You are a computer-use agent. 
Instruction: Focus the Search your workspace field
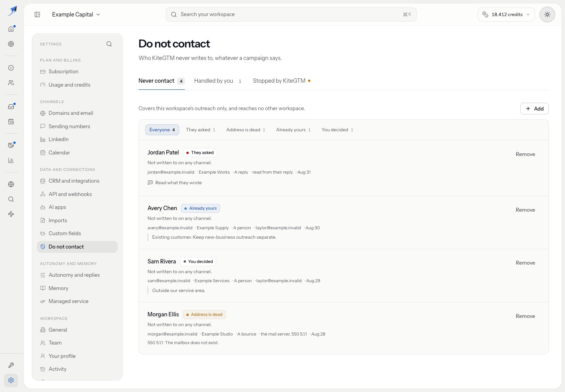291,15
